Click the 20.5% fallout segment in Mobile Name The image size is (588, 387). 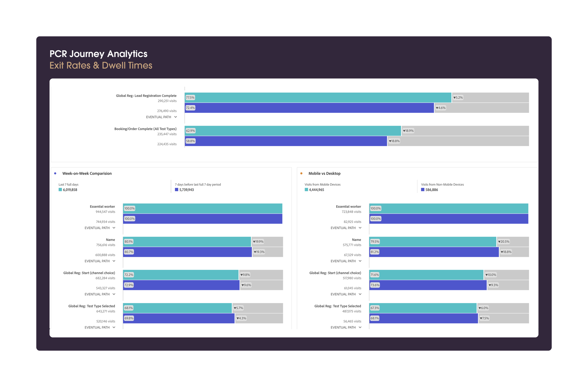tap(513, 242)
